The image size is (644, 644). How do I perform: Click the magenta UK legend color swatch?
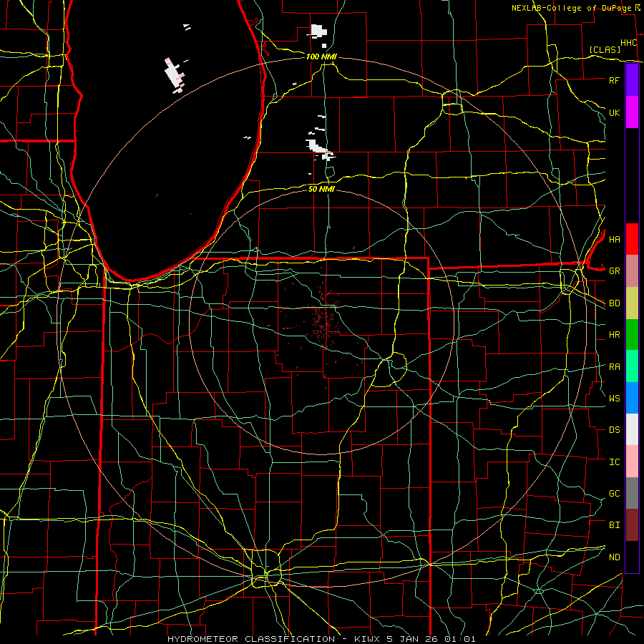[x=632, y=112]
